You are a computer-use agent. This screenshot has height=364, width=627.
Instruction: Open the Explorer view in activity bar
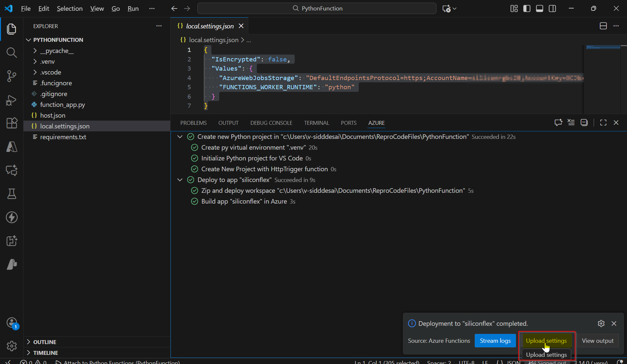(x=11, y=29)
